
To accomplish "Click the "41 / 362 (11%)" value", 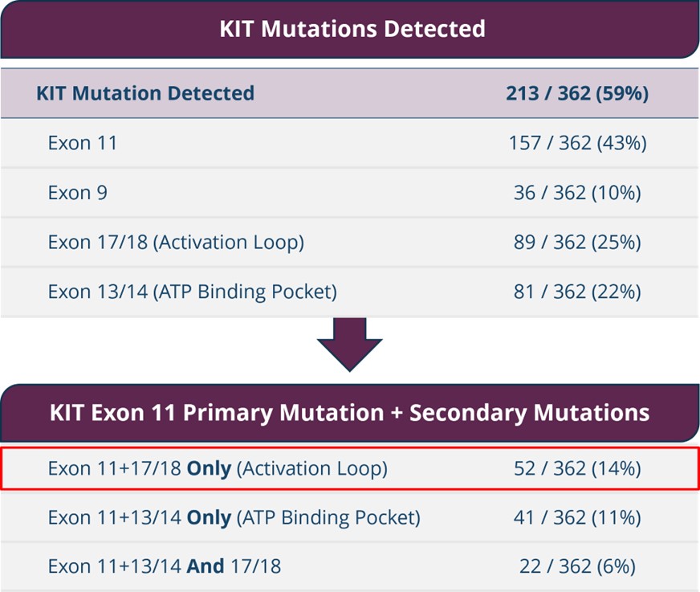I will [x=577, y=517].
